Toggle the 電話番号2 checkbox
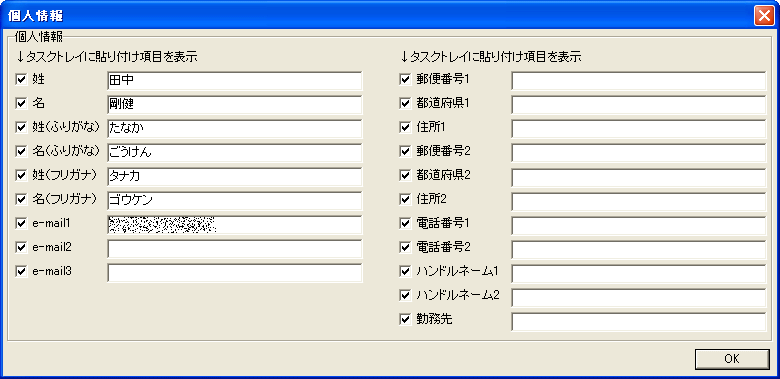780x379 pixels. coord(405,247)
